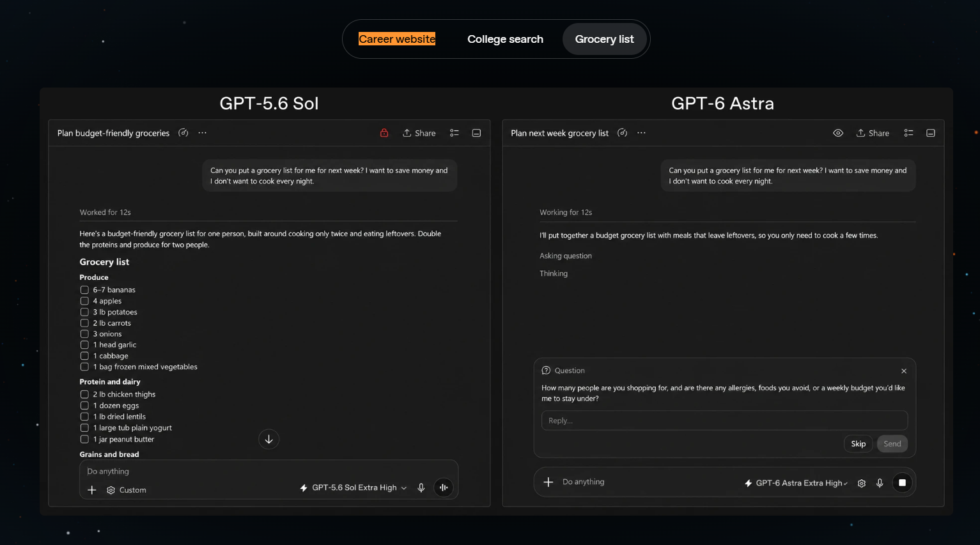Check the 1 head garlic checkbox
The image size is (980, 545).
(84, 345)
